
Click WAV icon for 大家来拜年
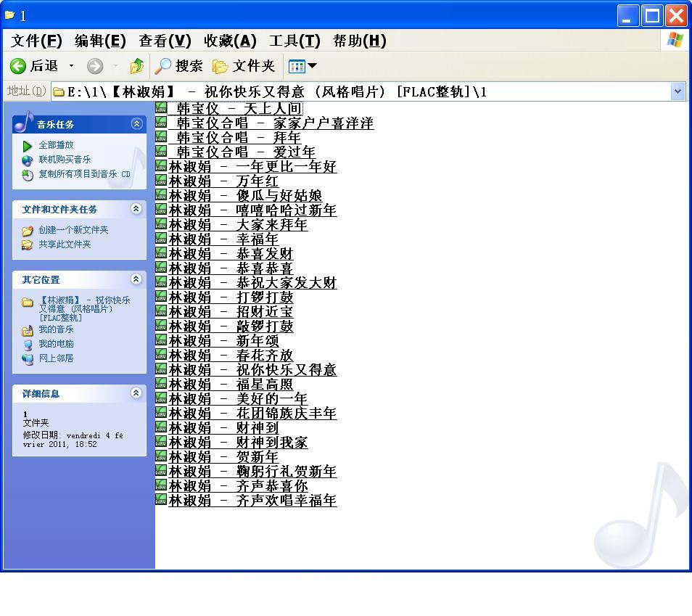[161, 224]
